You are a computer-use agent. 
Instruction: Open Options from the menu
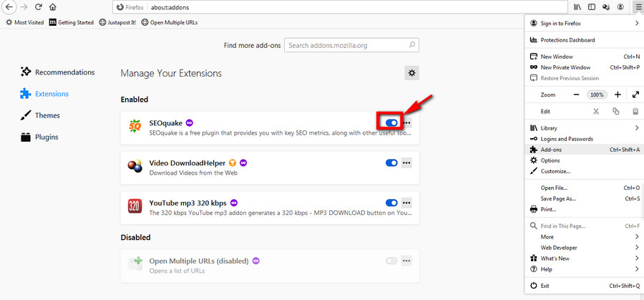pyautogui.click(x=584, y=160)
